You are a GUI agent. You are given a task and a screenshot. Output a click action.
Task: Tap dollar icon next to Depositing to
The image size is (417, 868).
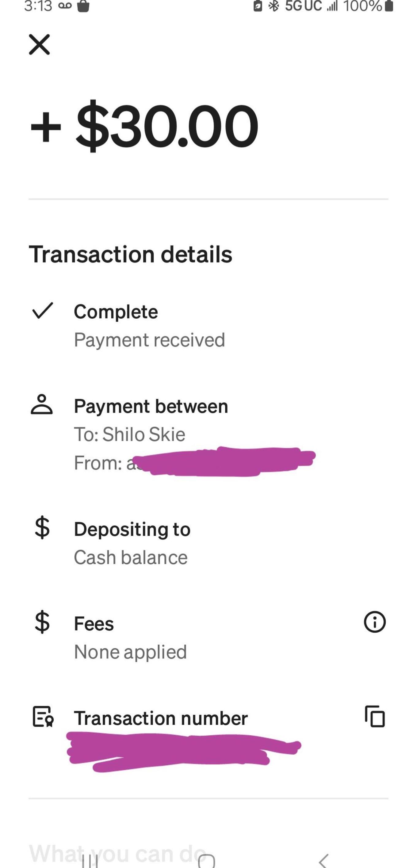(42, 528)
